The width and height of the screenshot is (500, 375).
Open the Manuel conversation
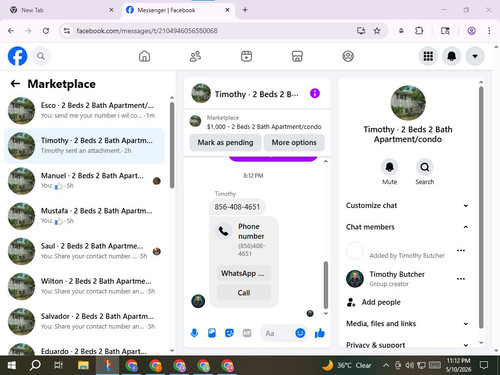pyautogui.click(x=84, y=181)
